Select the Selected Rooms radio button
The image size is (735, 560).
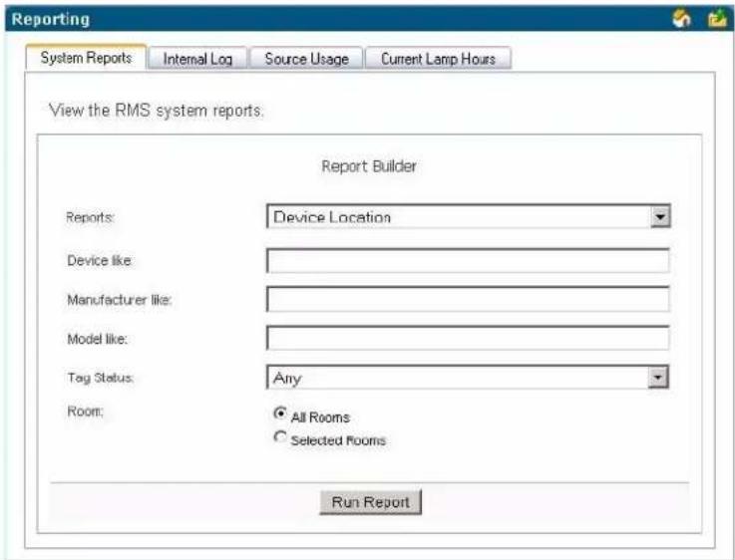(280, 436)
